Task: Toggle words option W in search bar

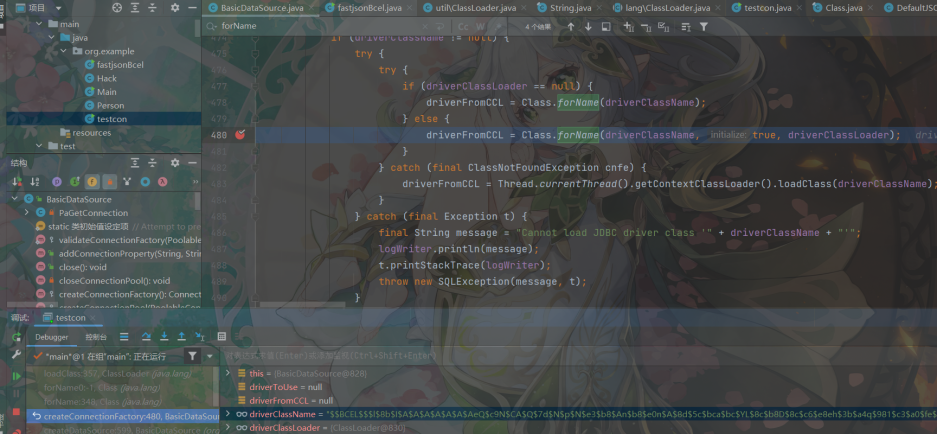Action: point(480,26)
